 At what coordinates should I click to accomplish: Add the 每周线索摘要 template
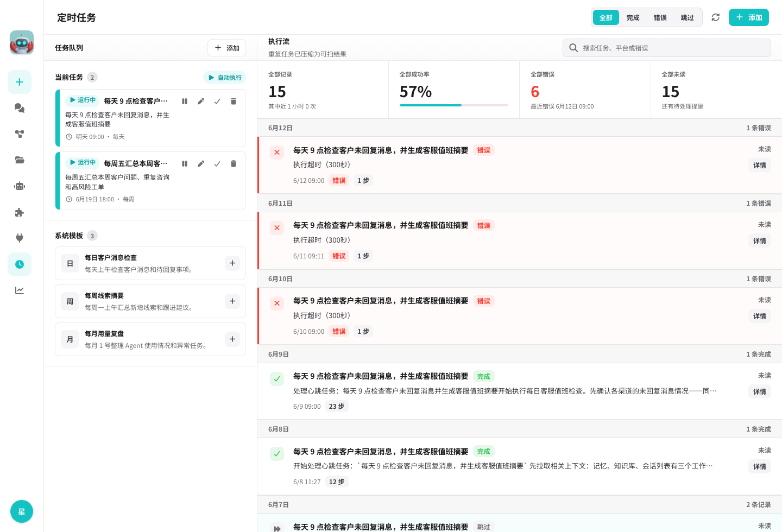(232, 301)
